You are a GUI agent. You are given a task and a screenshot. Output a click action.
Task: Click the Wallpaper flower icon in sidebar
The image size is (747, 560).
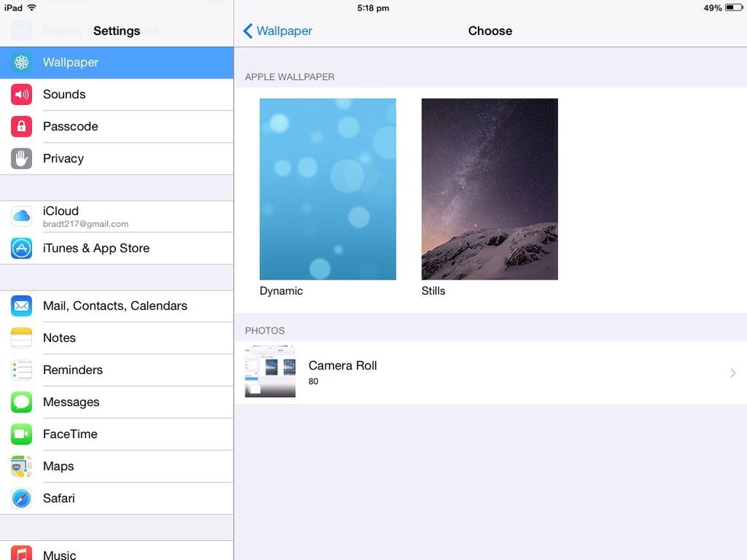tap(21, 62)
